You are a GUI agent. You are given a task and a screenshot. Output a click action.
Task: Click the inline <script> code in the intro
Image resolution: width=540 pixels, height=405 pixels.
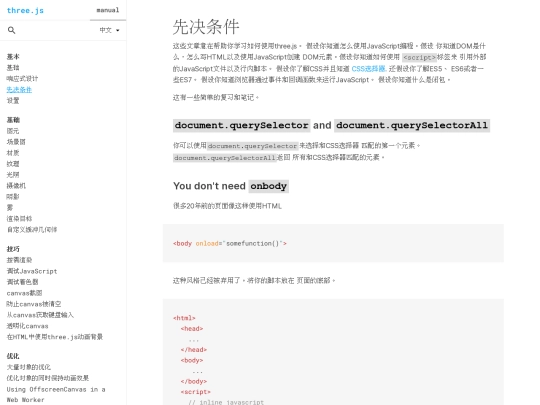coord(419,57)
